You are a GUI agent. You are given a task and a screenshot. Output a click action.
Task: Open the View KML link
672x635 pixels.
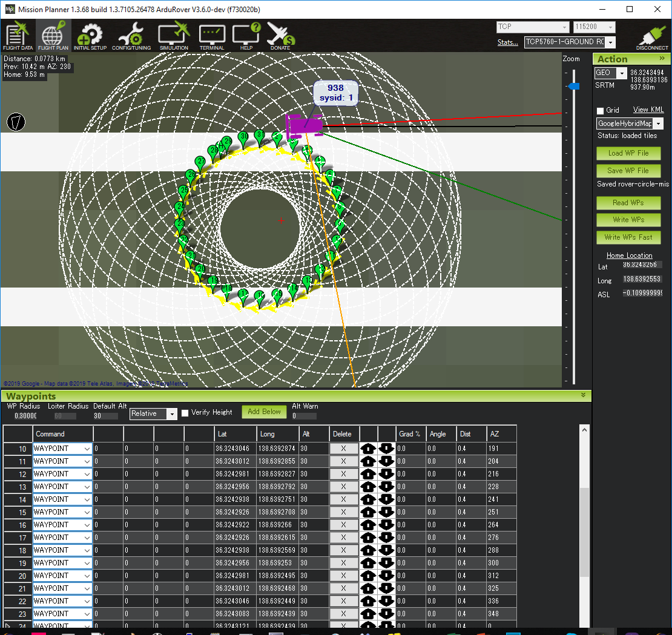click(648, 110)
